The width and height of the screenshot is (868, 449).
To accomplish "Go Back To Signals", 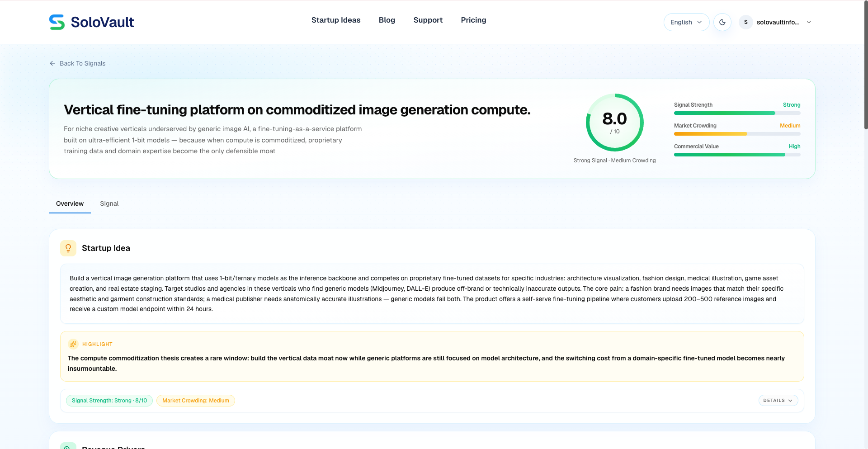I will pyautogui.click(x=77, y=63).
